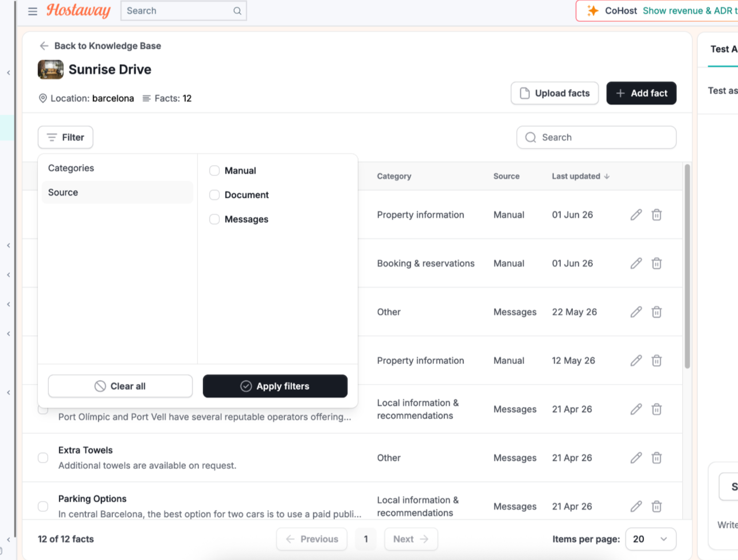Tick the Manual source checkbox
738x560 pixels.
pos(214,170)
